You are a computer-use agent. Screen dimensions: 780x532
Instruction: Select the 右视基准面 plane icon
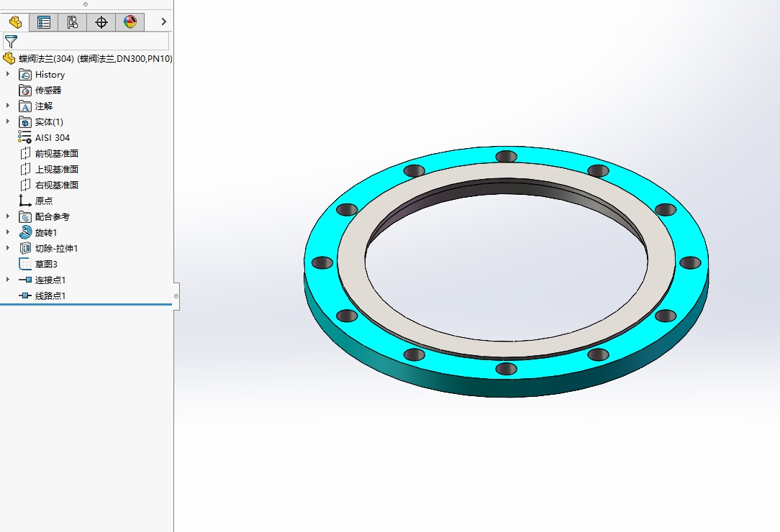tap(25, 185)
